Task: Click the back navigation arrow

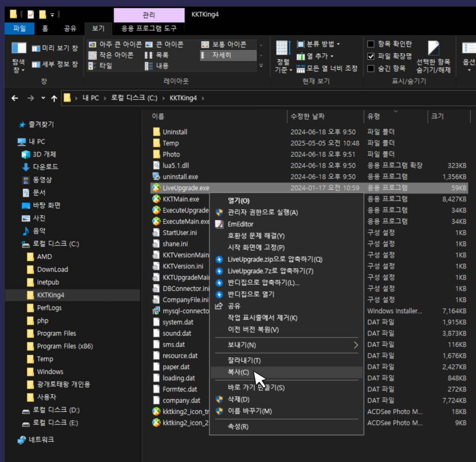Action: coord(15,98)
